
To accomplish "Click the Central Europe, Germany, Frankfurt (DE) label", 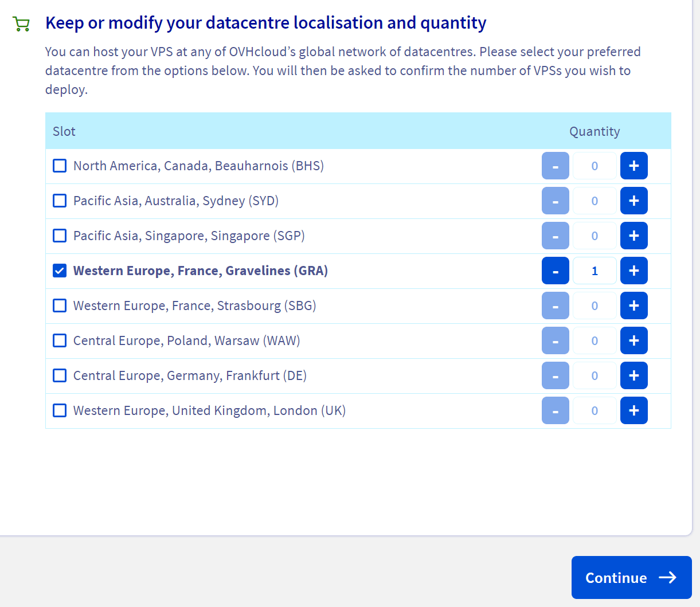I will [190, 375].
